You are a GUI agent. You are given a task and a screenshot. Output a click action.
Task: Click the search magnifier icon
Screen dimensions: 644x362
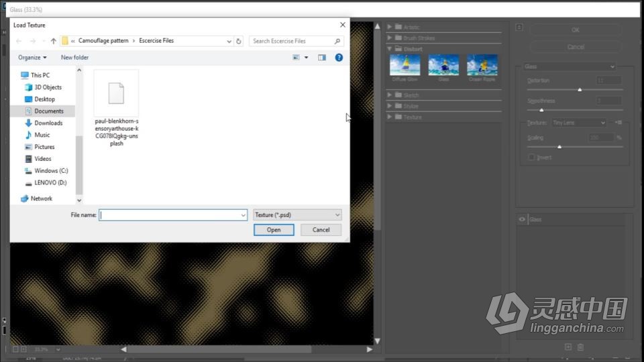(337, 41)
